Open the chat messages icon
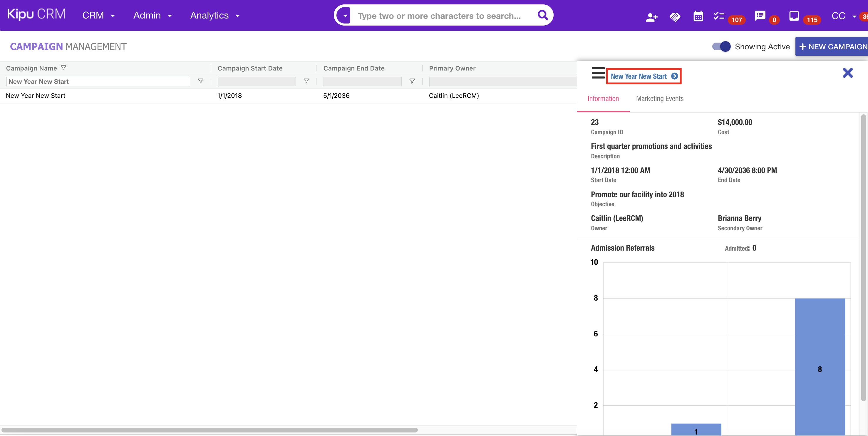Screen dimensions: 868x436 tap(760, 16)
